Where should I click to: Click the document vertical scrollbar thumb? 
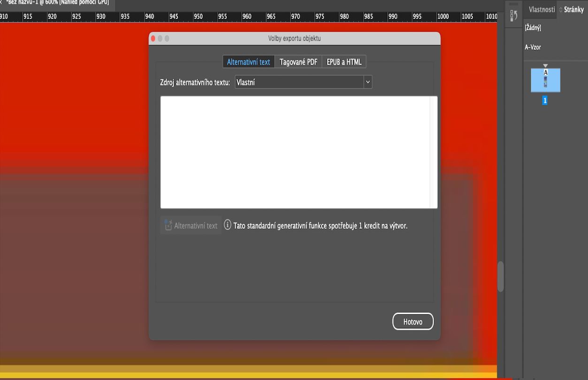(500, 276)
